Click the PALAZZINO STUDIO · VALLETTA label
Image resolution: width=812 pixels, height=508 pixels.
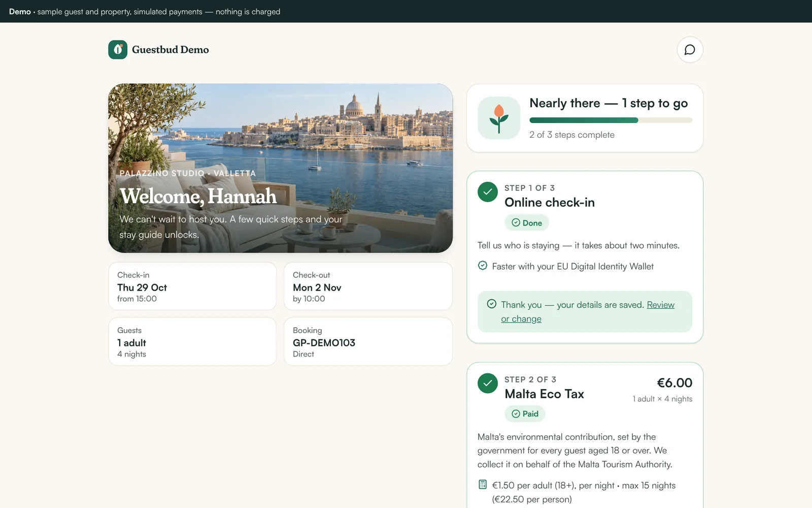tap(188, 173)
